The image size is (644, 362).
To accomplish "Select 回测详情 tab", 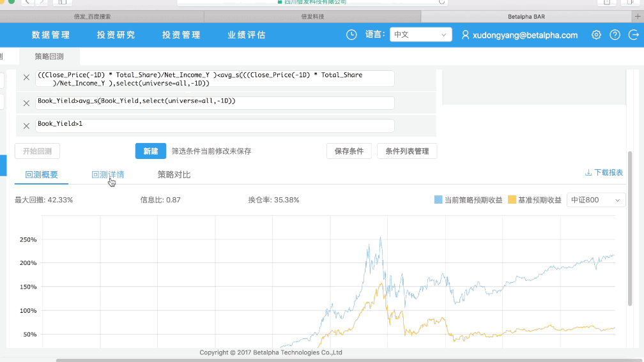I will (x=107, y=174).
